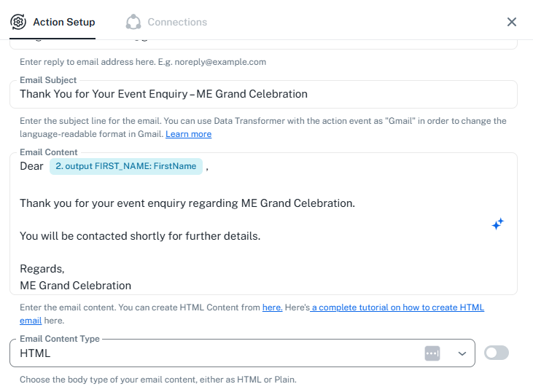Follow the 'here.' HTML content link
Viewport: 533px width, 392px height.
click(272, 307)
